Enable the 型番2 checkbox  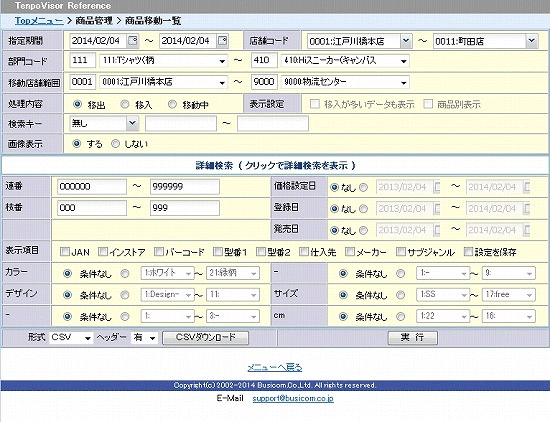261,252
